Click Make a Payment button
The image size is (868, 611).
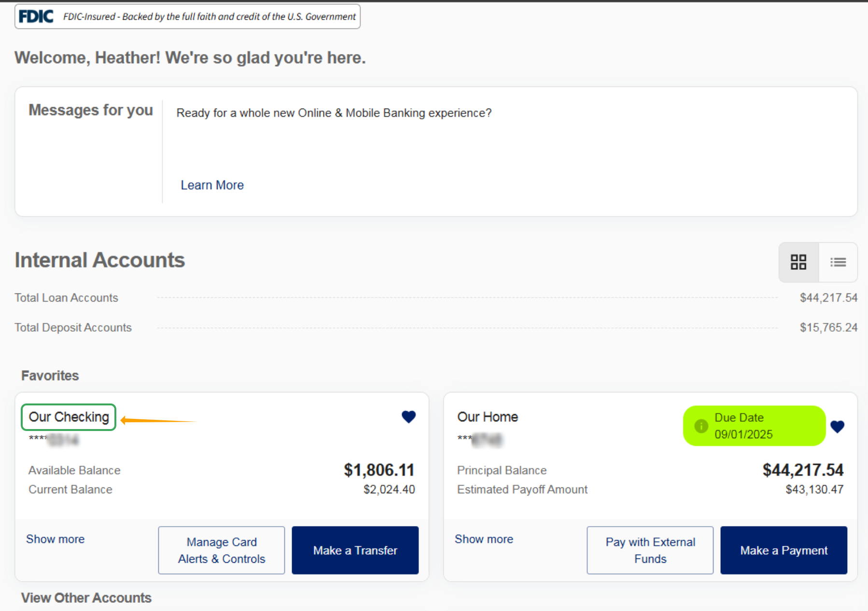[784, 550]
